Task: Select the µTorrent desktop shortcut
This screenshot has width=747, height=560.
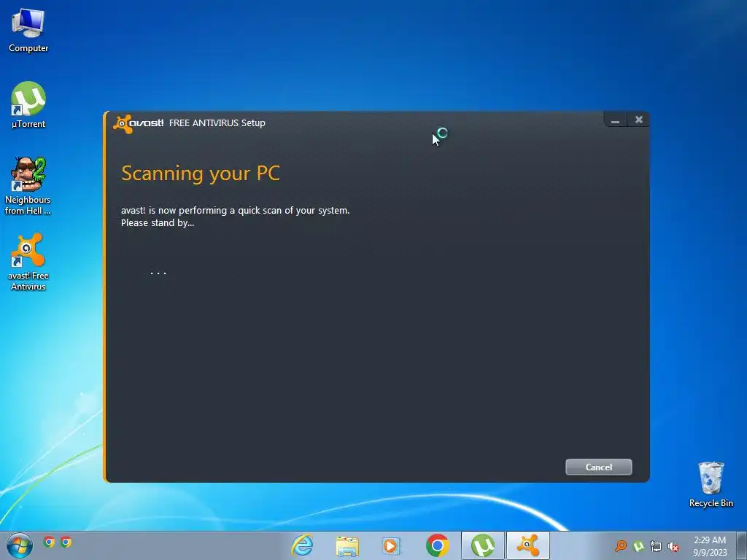Action: (x=28, y=105)
